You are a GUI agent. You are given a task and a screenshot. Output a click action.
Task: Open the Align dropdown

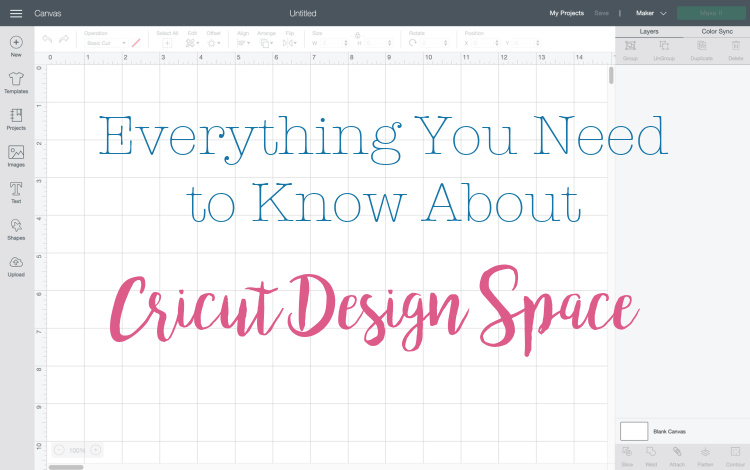243,43
